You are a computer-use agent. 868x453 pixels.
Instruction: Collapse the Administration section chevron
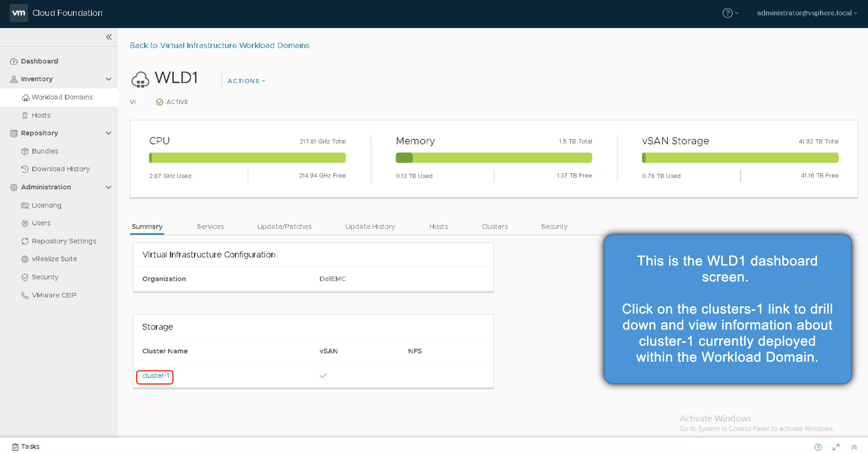tap(108, 187)
